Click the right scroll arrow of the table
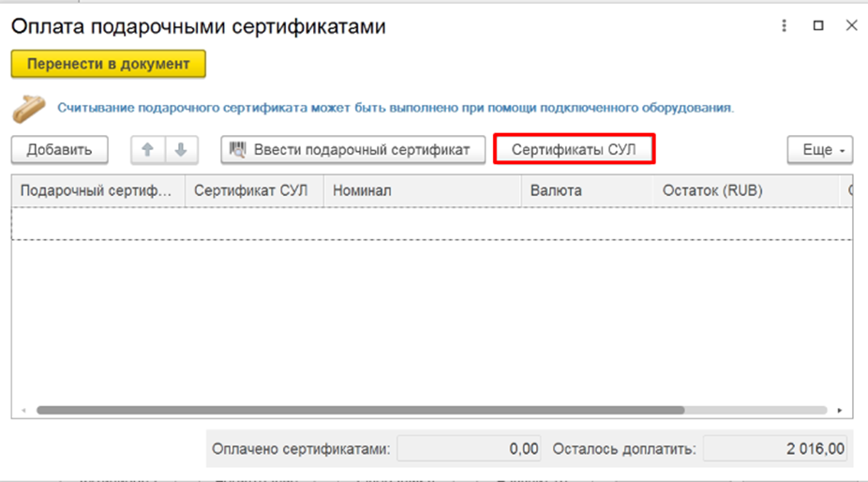 pyautogui.click(x=840, y=411)
